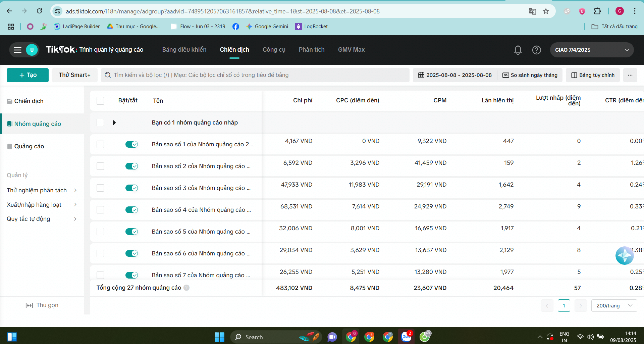Open LadiPage Builder bookmark
Viewport: 644px width, 344px height.
(77, 27)
